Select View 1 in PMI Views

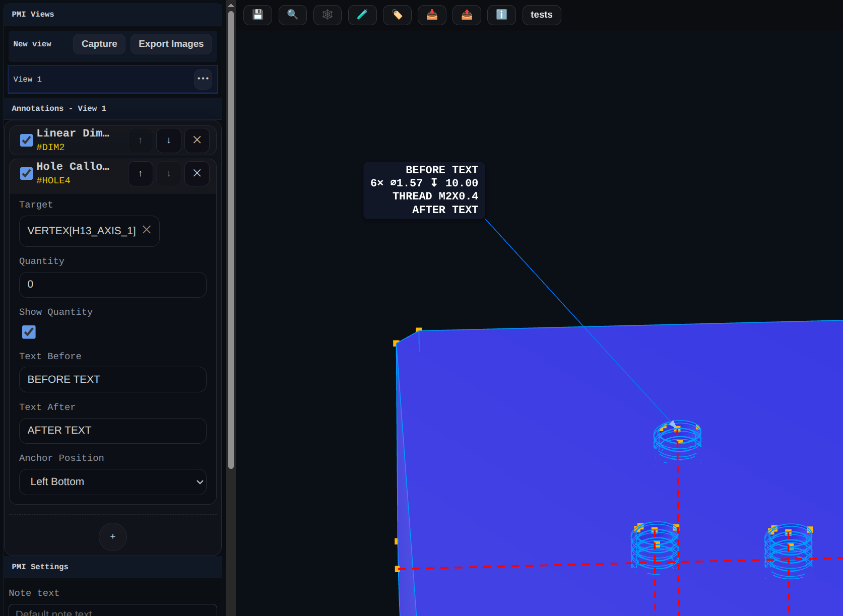tap(101, 79)
